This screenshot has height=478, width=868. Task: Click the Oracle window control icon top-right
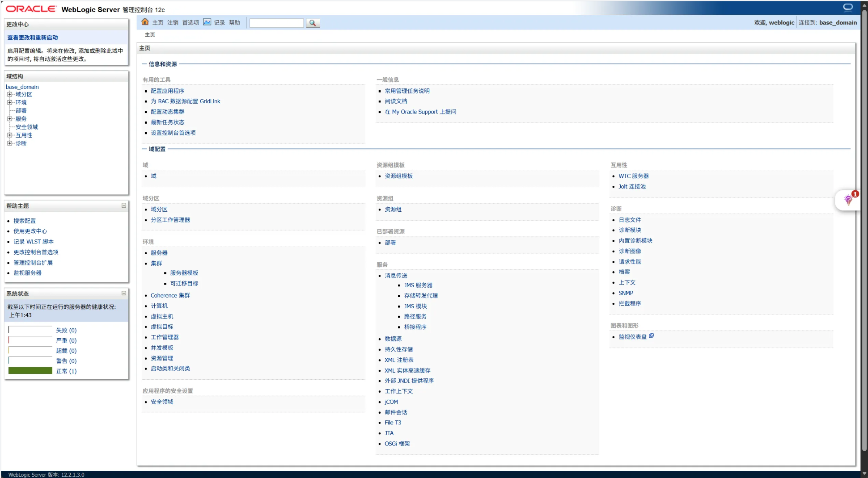(x=848, y=7)
